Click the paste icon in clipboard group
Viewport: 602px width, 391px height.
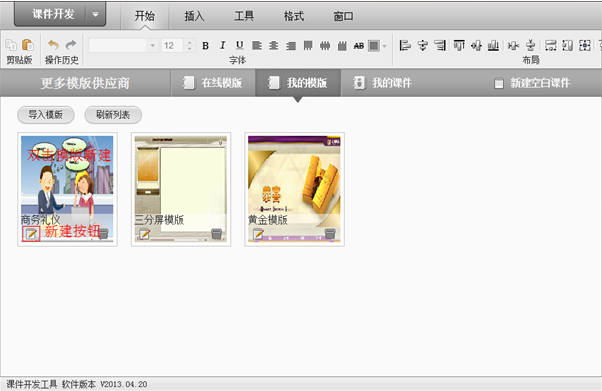[28, 45]
